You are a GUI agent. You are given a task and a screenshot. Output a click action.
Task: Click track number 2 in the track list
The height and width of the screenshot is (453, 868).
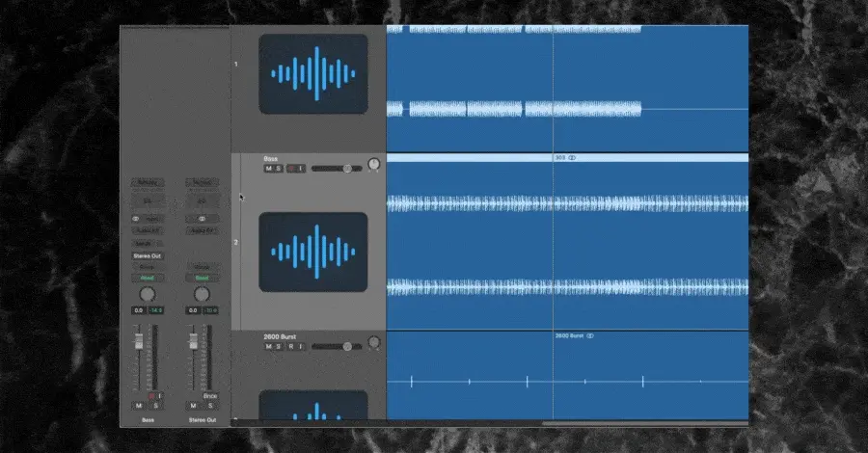tap(236, 242)
